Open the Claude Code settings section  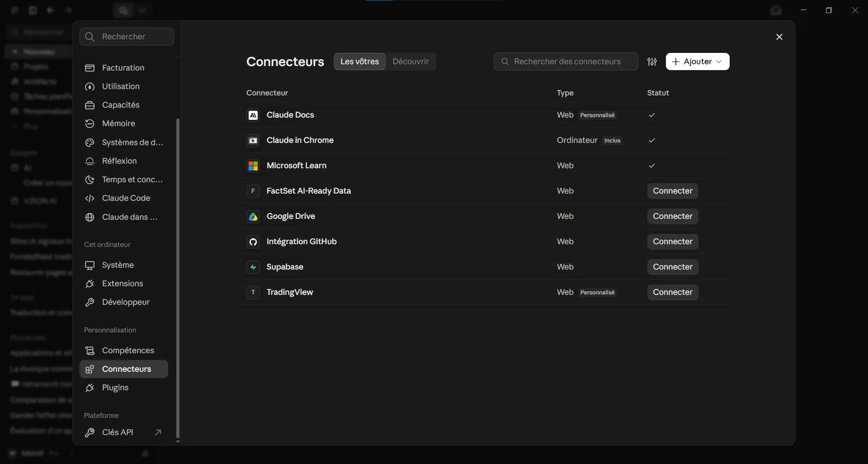tap(123, 198)
